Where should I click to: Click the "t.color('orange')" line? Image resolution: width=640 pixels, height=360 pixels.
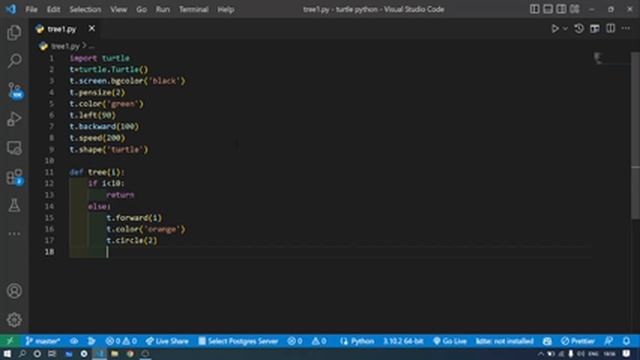[x=146, y=229]
